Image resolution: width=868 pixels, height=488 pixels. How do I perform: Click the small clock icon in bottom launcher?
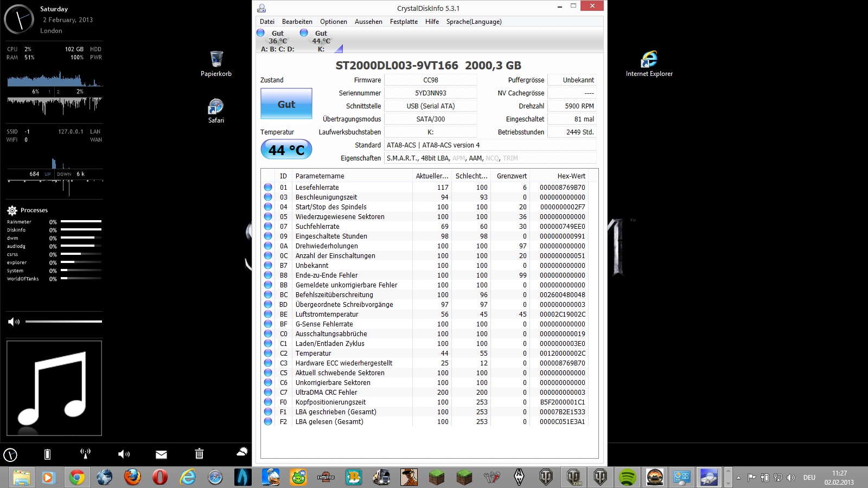10,454
